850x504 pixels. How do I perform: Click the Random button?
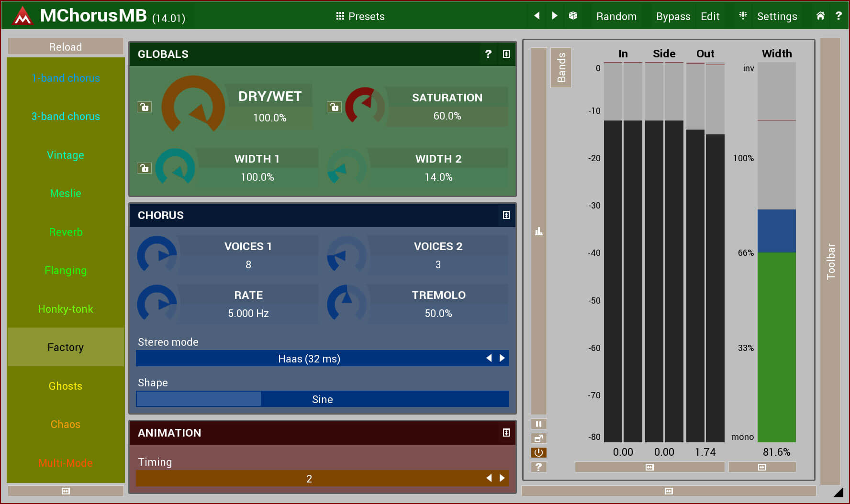click(616, 16)
